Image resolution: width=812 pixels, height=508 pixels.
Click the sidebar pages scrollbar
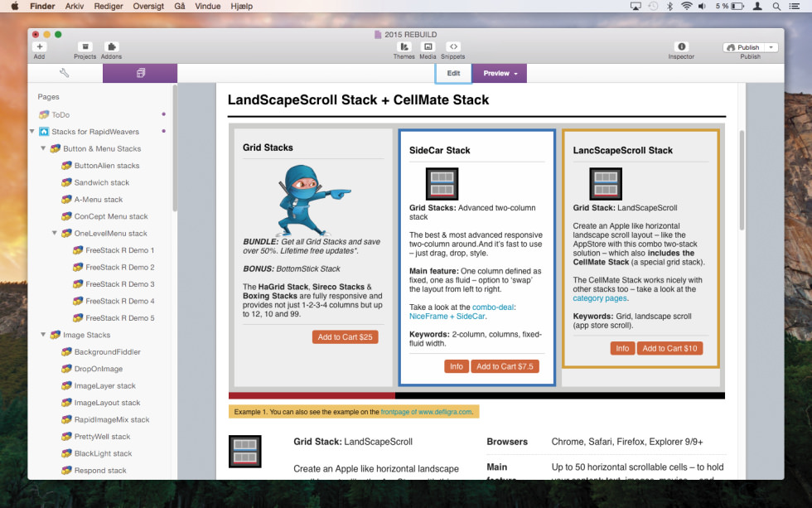click(x=175, y=149)
